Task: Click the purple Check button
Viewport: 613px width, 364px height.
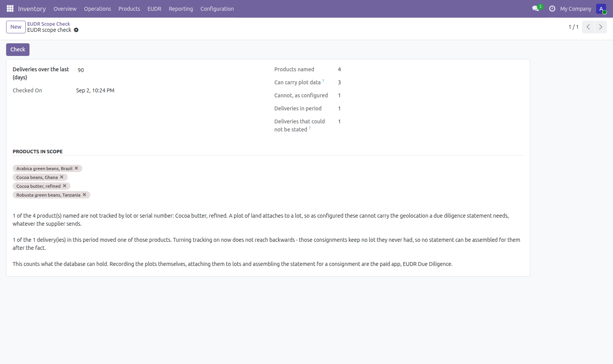Action: [18, 49]
